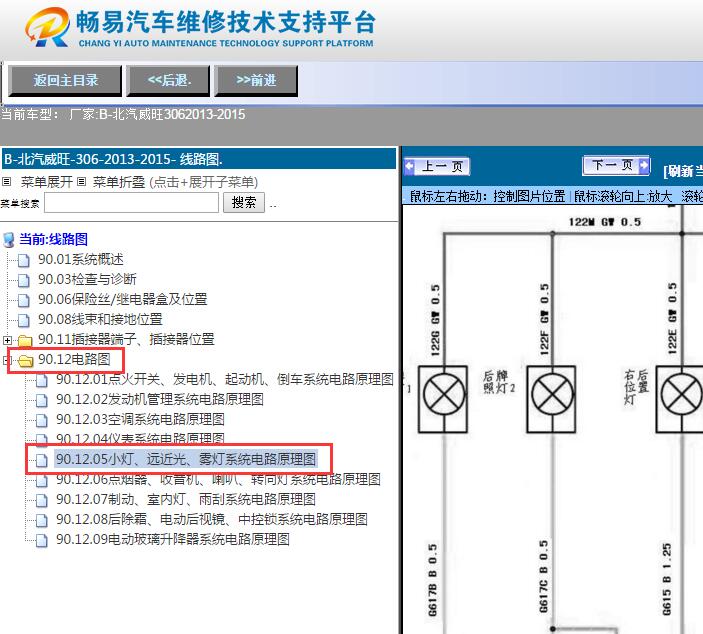
Task: Click the 菜单展开 small box icon
Action: [6, 182]
